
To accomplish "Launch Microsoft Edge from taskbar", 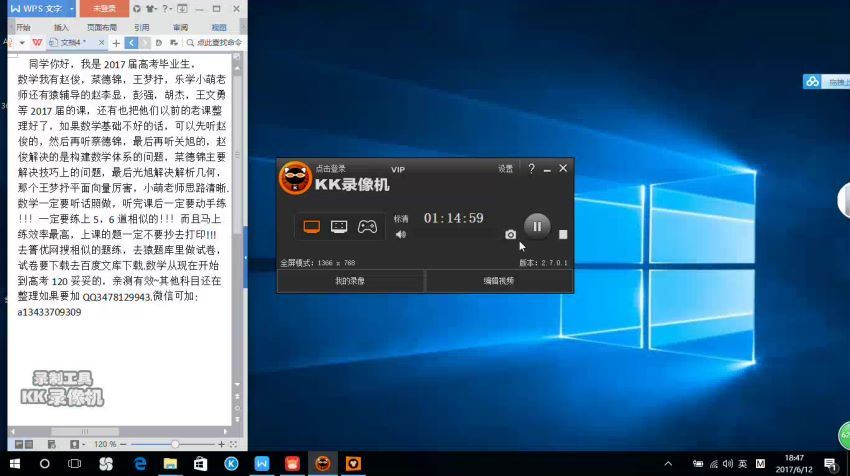I will [140, 464].
